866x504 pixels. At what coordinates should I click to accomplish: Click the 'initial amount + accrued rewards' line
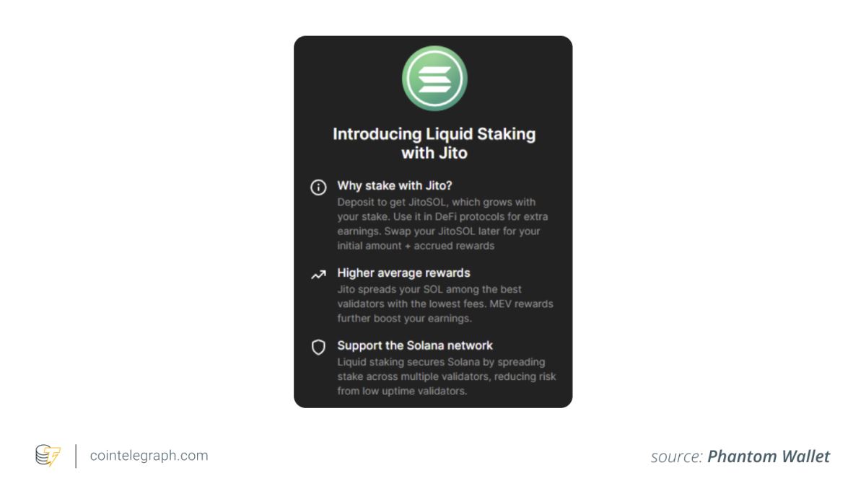click(416, 246)
